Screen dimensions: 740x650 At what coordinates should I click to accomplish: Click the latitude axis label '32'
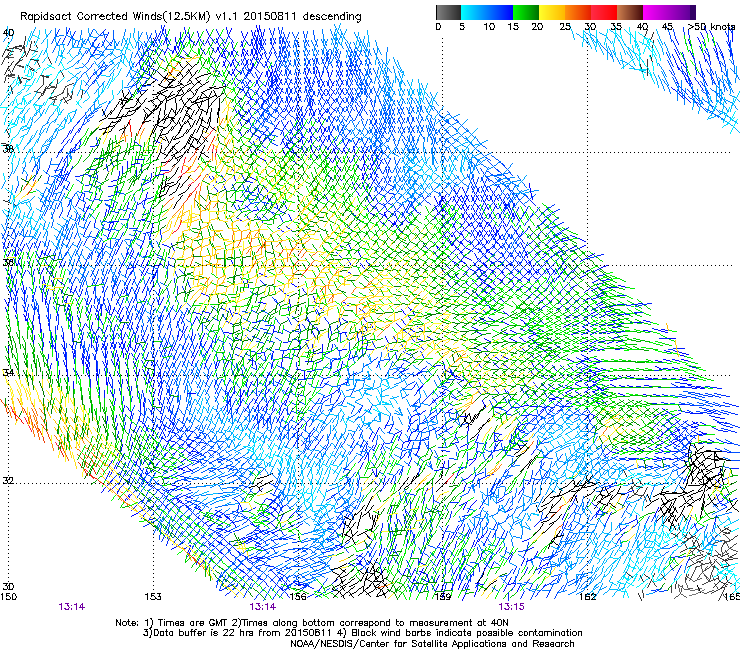click(x=8, y=481)
